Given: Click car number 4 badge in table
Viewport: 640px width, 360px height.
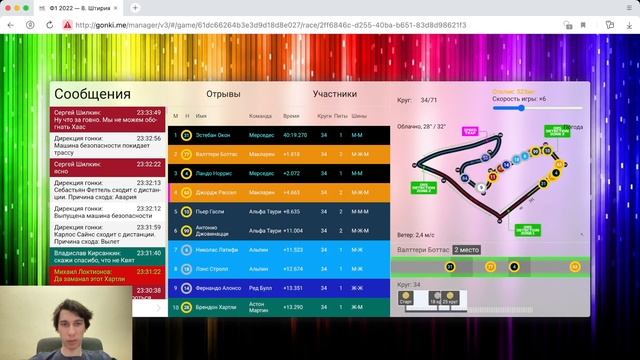Looking at the screenshot, I should click(186, 173).
